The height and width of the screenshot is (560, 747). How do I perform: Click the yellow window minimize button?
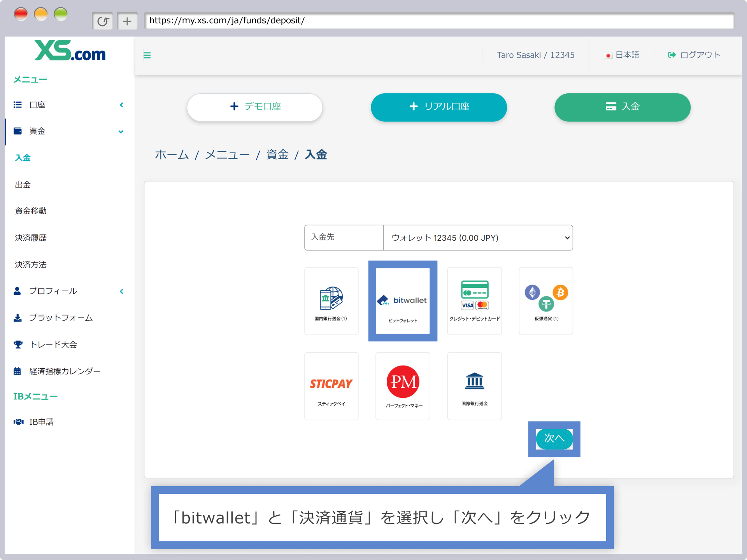coord(41,14)
